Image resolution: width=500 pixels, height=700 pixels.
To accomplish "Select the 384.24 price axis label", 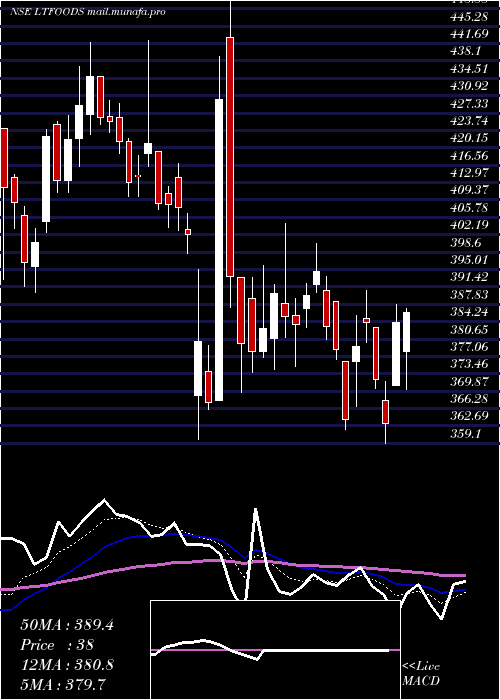I will [x=469, y=312].
